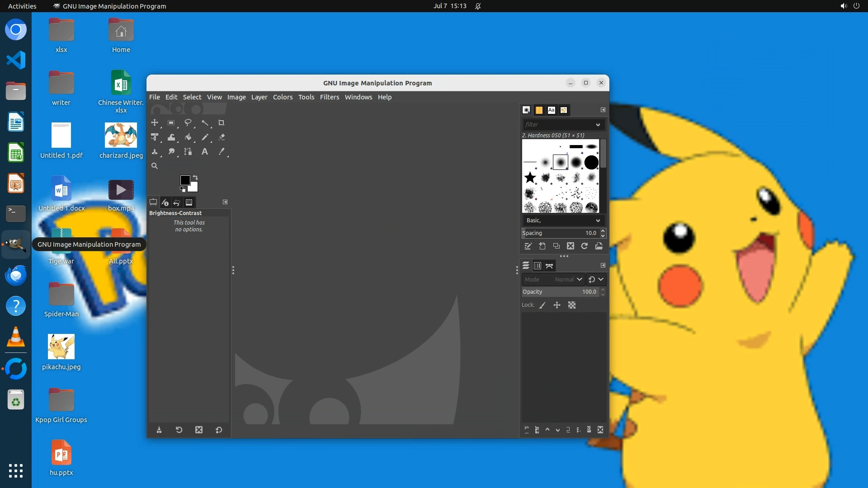Click the refresh brushes button
This screenshot has width=868, height=488.
(x=585, y=246)
